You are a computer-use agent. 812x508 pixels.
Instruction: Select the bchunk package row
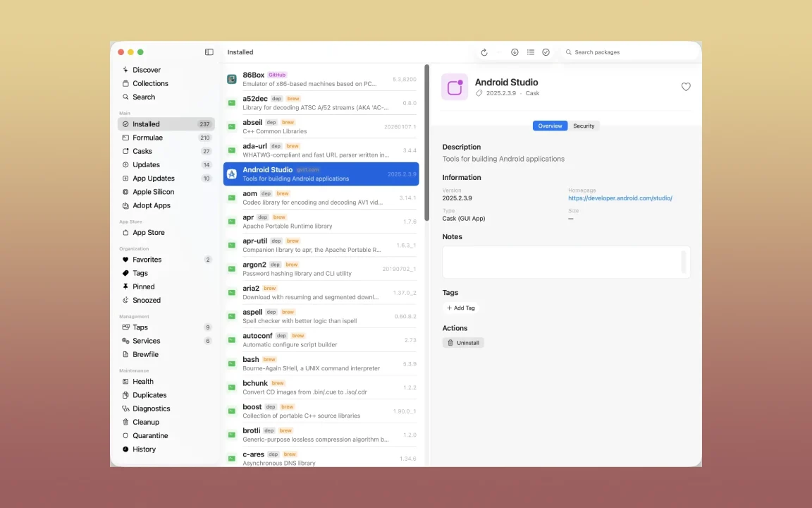[x=321, y=387]
